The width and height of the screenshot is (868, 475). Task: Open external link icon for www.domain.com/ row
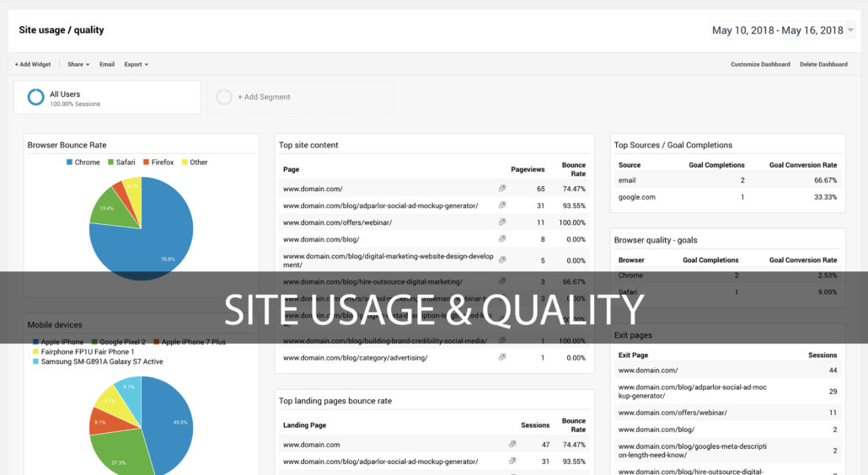pyautogui.click(x=502, y=189)
